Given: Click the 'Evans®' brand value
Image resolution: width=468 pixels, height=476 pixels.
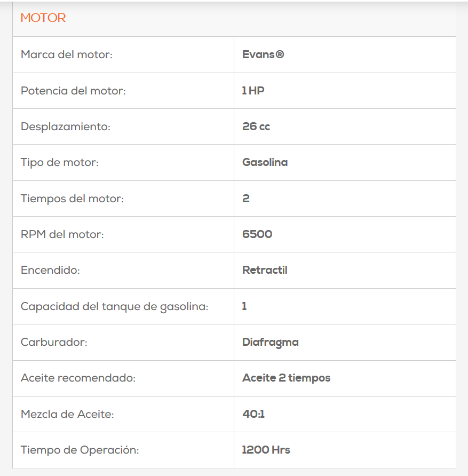Looking at the screenshot, I should [x=263, y=54].
